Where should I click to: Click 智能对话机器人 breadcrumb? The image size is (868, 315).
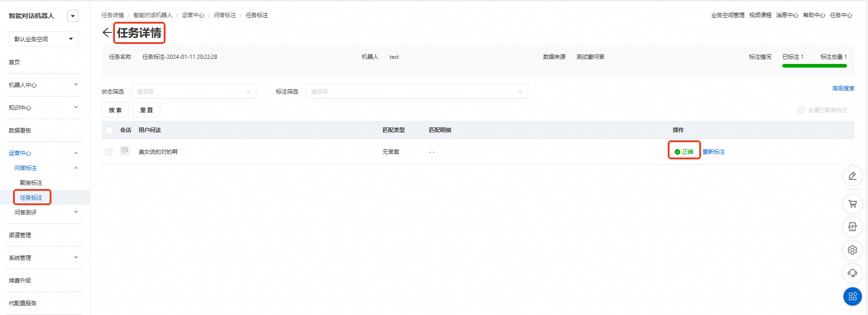click(x=153, y=15)
